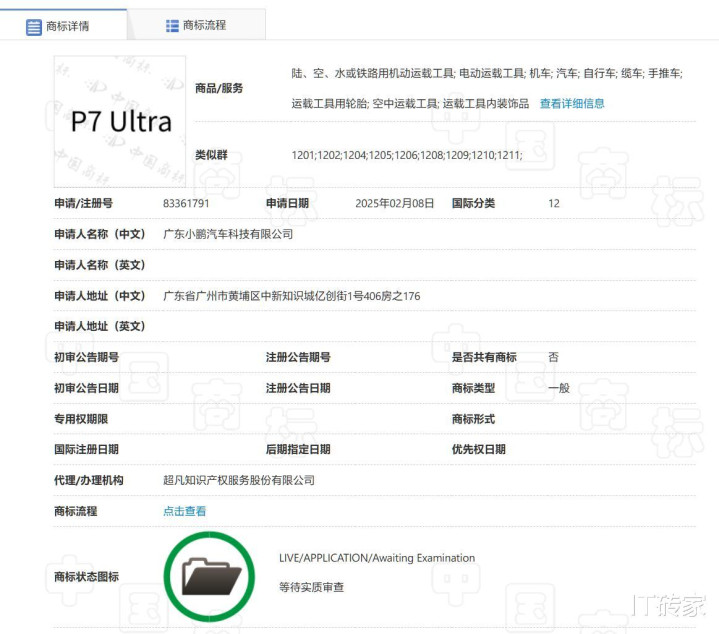Click the applicant address in 广州市黄埔区
719x634 pixels.
[291, 296]
